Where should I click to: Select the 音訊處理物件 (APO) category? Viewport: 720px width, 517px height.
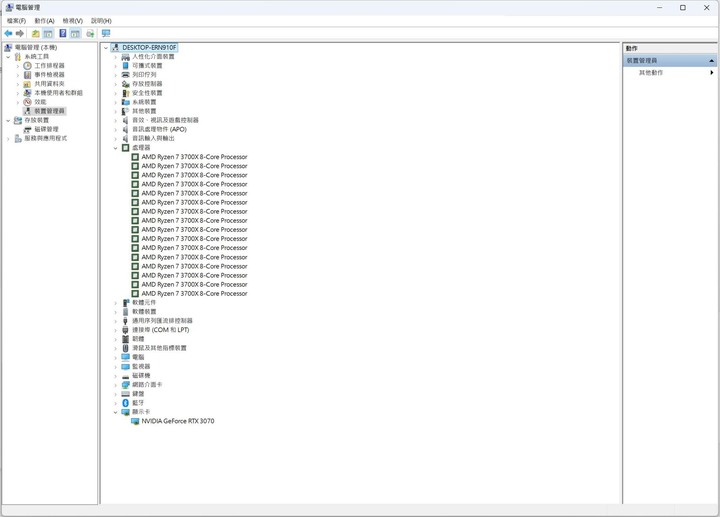point(159,129)
